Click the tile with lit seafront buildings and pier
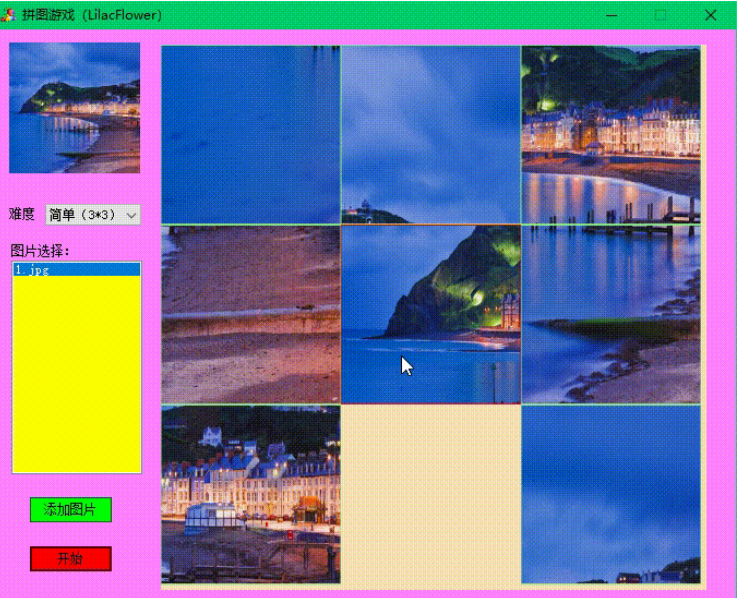The width and height of the screenshot is (738, 598). coord(611,135)
